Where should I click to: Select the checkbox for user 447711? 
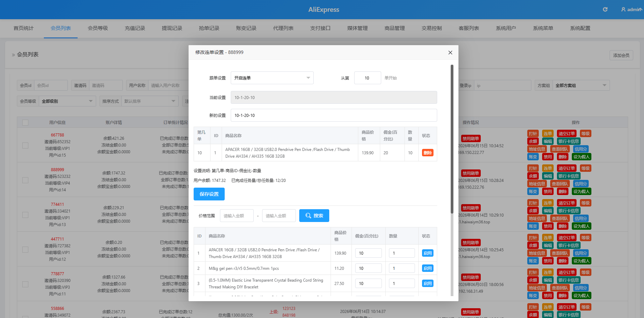[25, 250]
